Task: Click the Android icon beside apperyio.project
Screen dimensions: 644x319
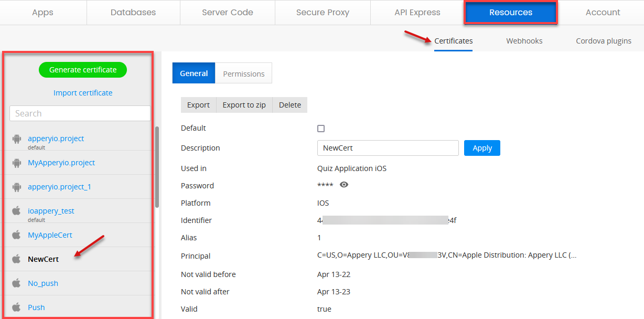Action: (x=17, y=139)
